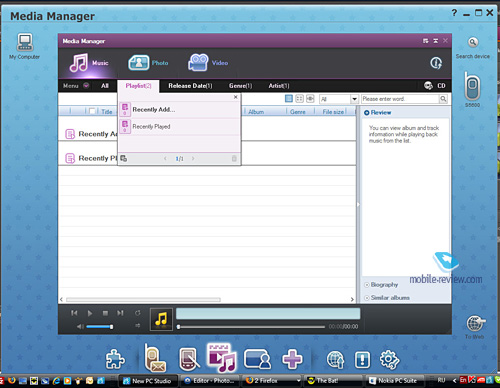Click the playback seek bar
The height and width of the screenshot is (388, 500).
pos(251,327)
